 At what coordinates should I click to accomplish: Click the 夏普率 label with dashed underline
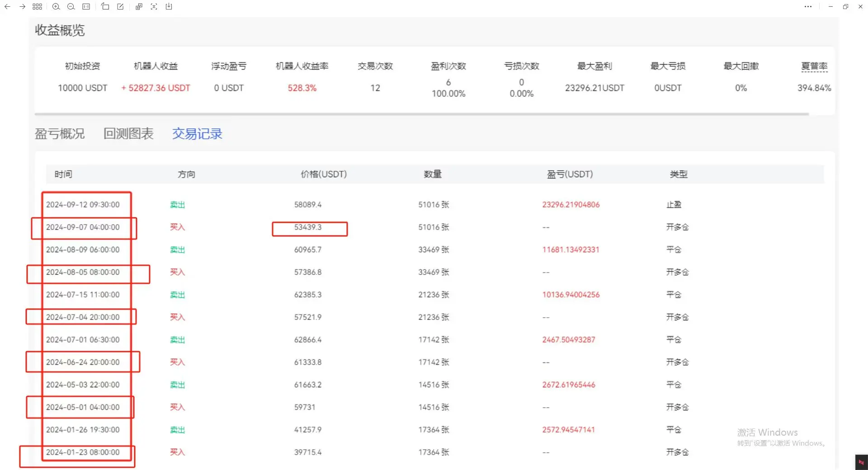[814, 66]
